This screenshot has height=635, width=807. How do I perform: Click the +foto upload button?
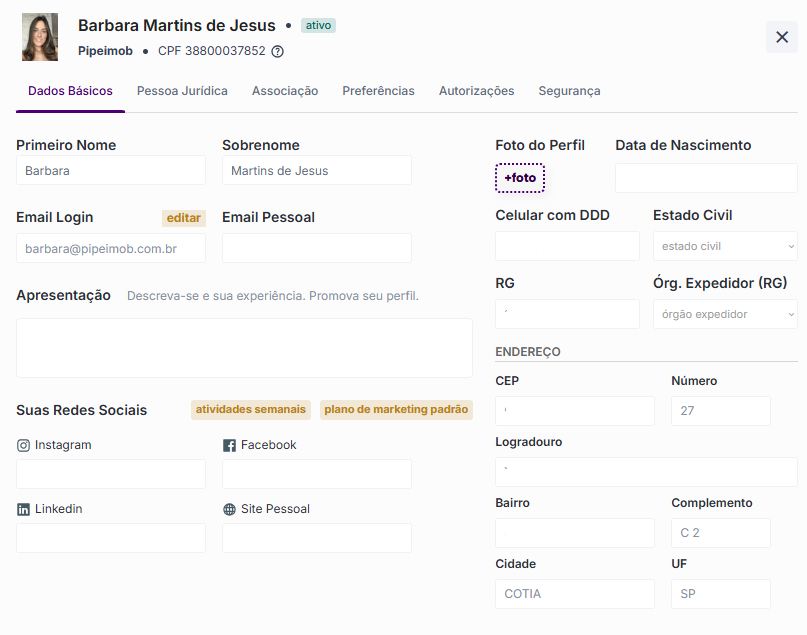[x=520, y=178]
